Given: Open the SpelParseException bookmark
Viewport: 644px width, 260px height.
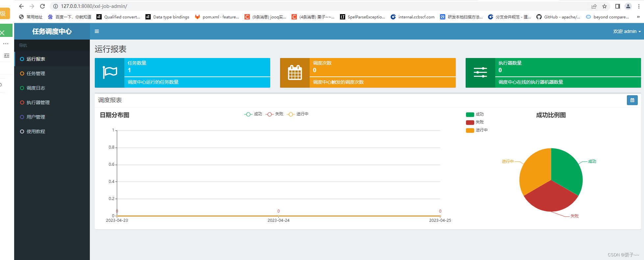Looking at the screenshot, I should 363,17.
